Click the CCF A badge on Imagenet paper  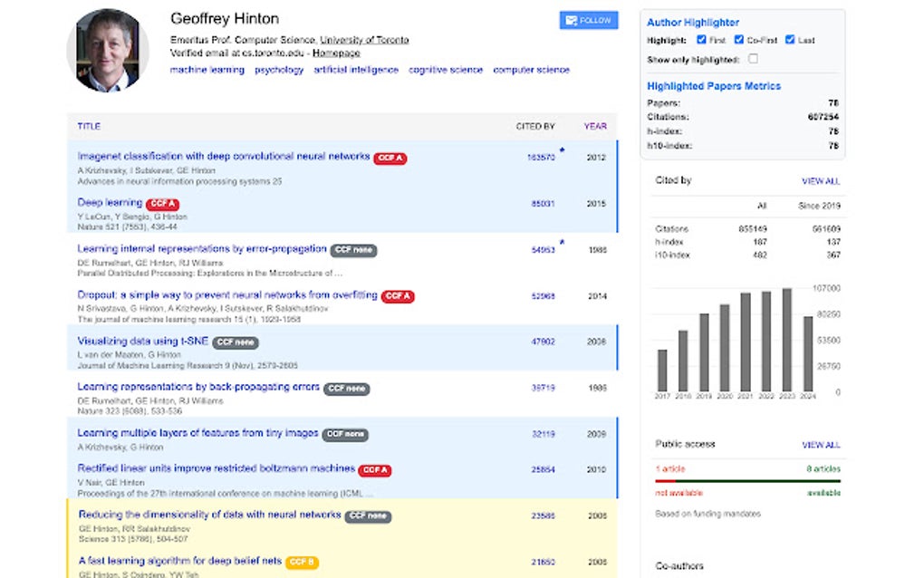(x=390, y=158)
